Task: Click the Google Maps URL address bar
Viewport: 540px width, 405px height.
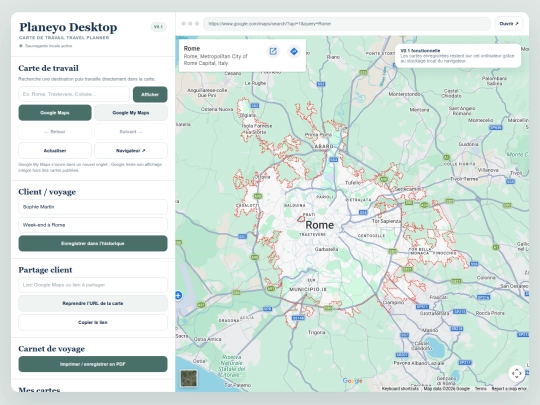Action: [x=347, y=24]
